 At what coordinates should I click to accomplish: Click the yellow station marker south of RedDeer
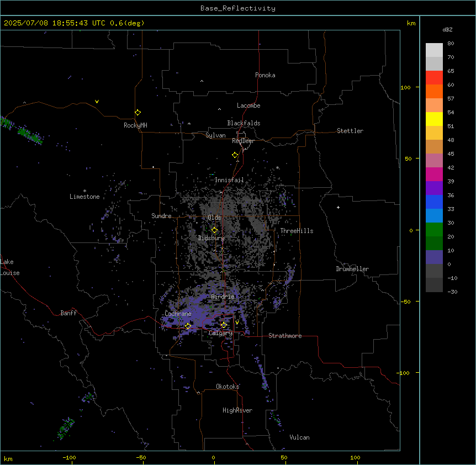[235, 155]
